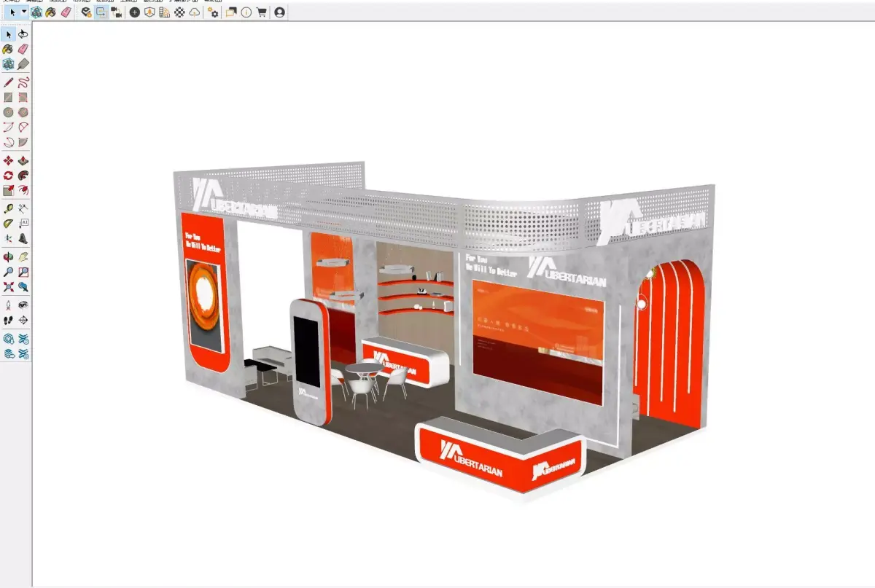Viewport: 875px width, 588px height.
Task: Select the Text label tool
Action: 23,223
